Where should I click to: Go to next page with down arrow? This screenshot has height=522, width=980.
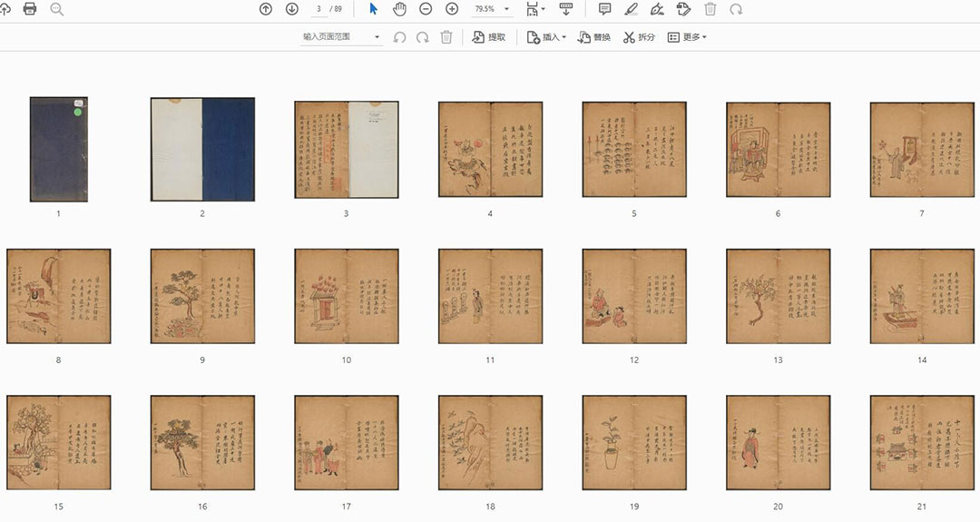click(291, 9)
